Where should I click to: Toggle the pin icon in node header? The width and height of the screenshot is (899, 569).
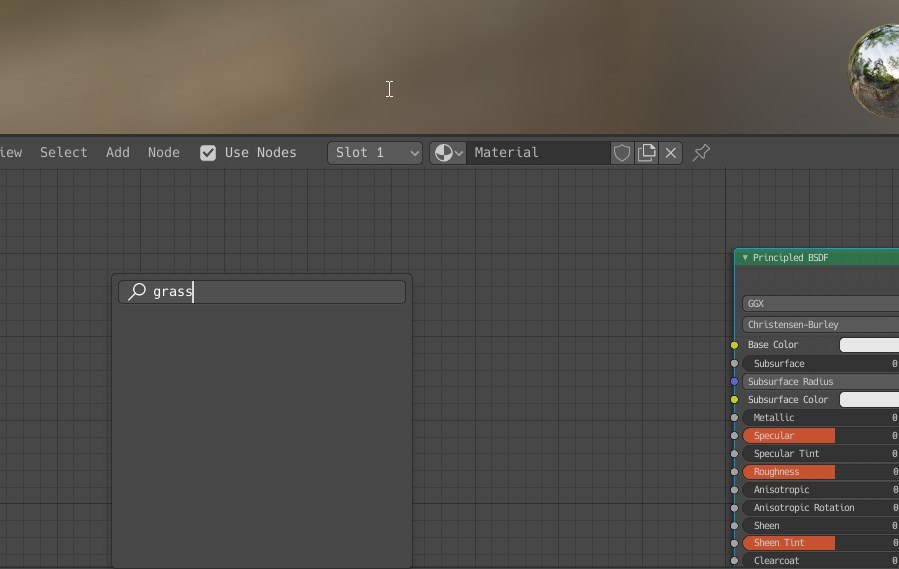point(701,153)
